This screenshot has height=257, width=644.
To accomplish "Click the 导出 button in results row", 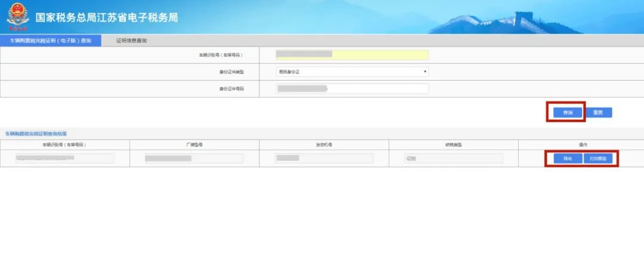I will (x=563, y=159).
